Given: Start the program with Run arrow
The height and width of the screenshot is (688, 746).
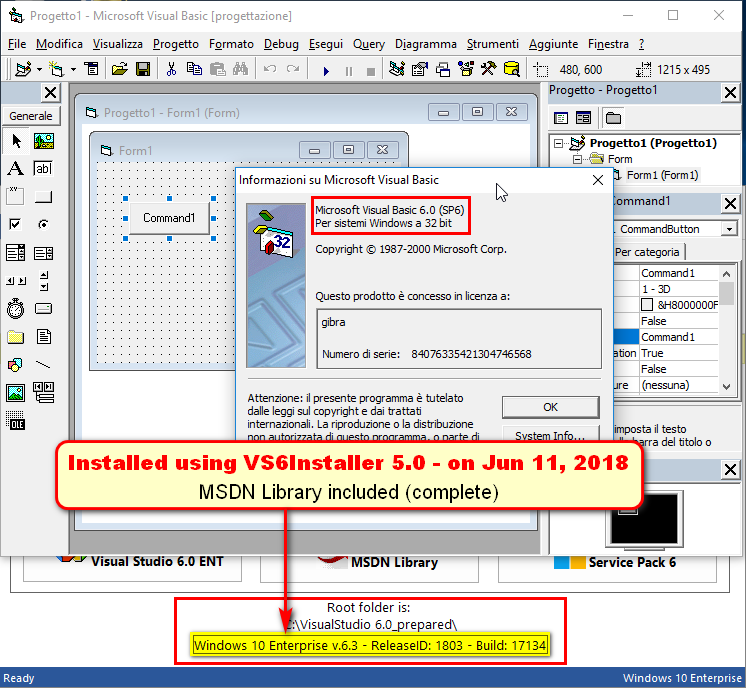Looking at the screenshot, I should coord(326,71).
